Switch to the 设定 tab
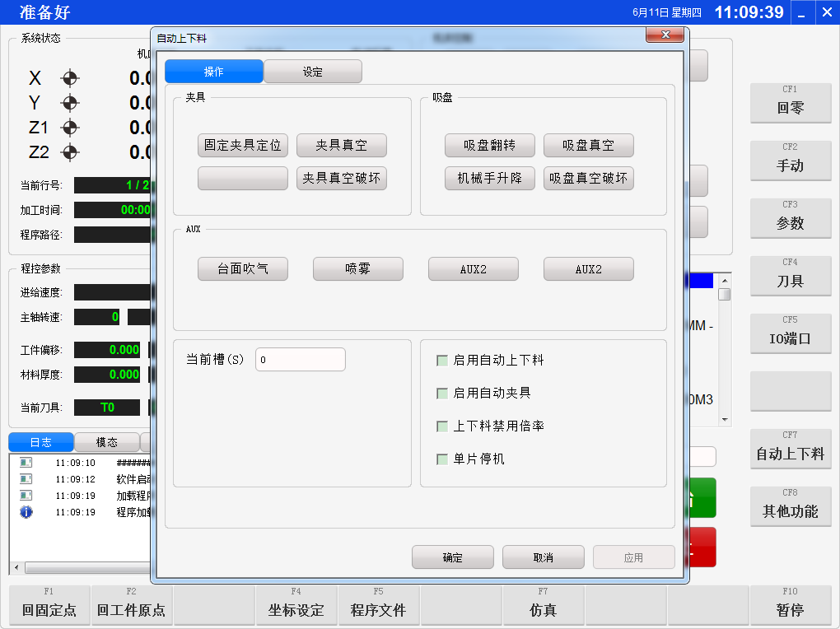840x629 pixels. (x=313, y=72)
